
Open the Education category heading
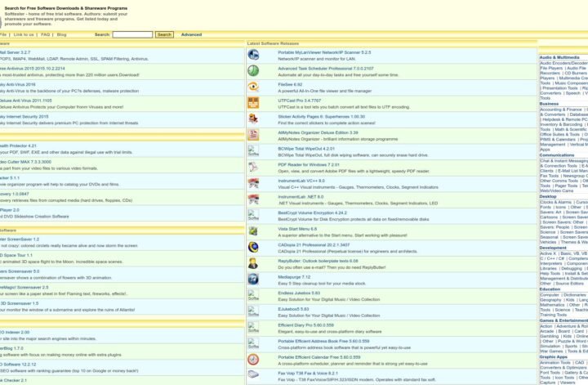point(550,289)
